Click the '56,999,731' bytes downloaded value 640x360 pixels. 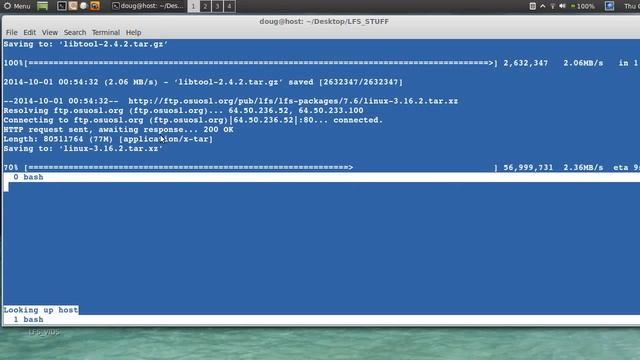coord(528,167)
